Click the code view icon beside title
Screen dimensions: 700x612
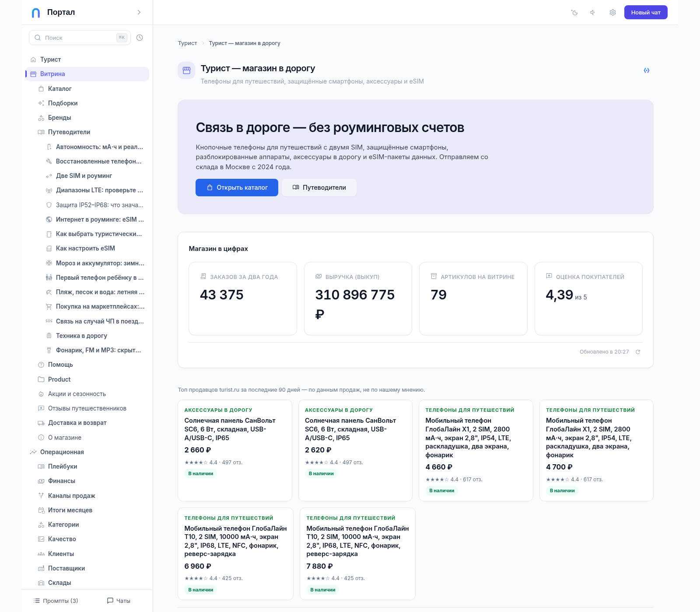[647, 70]
